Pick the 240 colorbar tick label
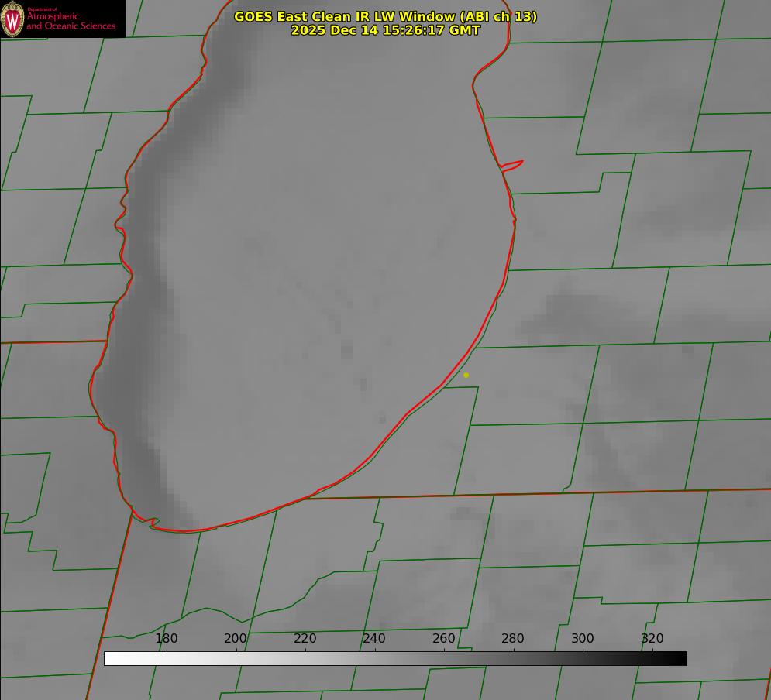 374,638
